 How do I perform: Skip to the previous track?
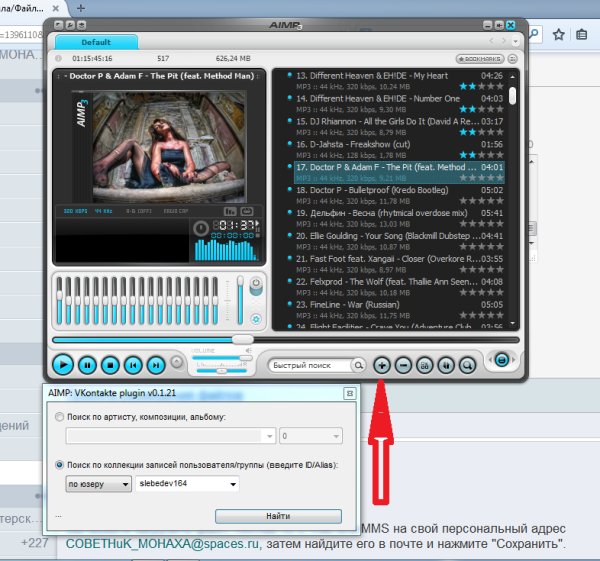pyautogui.click(x=133, y=365)
